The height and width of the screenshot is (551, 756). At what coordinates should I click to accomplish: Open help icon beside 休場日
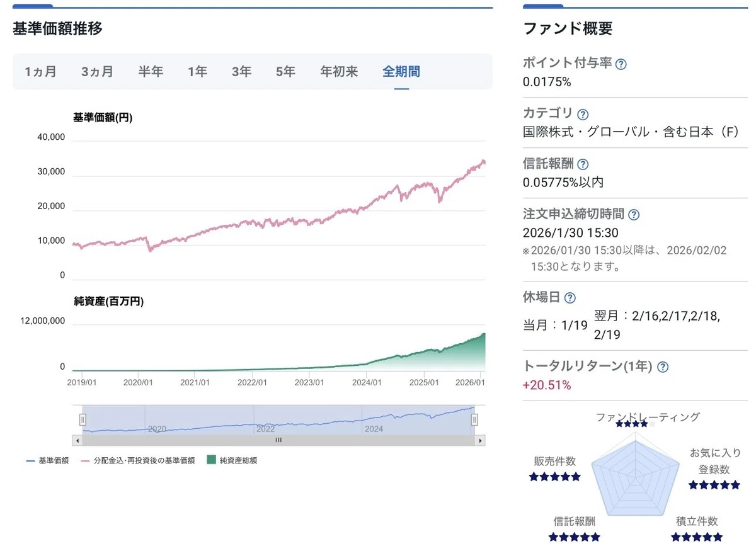point(570,298)
